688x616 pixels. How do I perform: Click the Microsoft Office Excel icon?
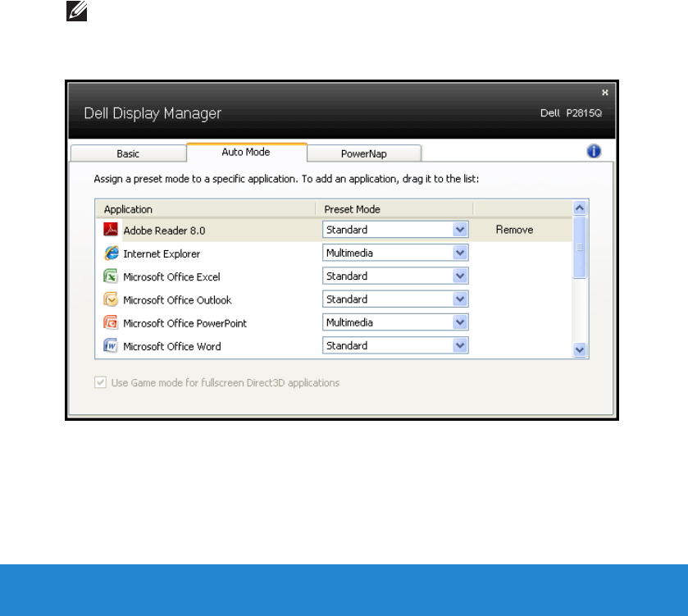click(111, 276)
